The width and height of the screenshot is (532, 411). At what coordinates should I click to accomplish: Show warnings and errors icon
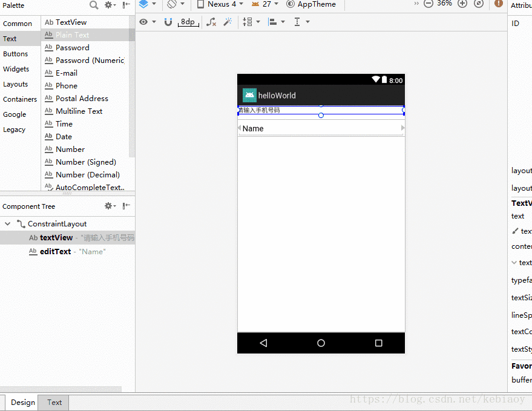pos(499,4)
